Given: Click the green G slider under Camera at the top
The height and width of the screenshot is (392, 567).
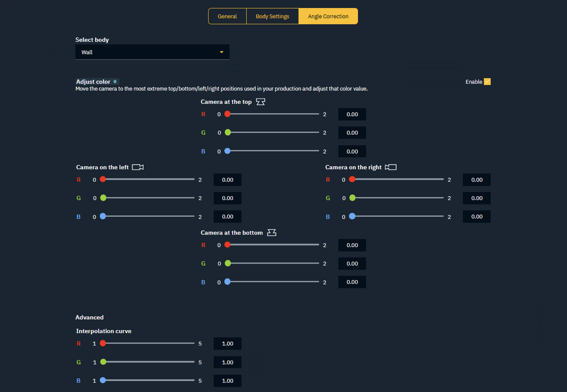Looking at the screenshot, I should tap(272, 132).
